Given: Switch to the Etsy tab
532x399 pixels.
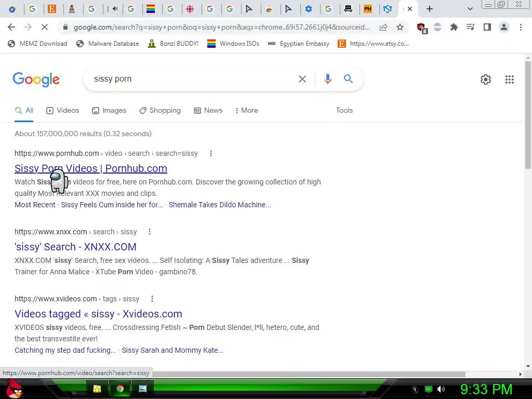Looking at the screenshot, I should [x=52, y=9].
